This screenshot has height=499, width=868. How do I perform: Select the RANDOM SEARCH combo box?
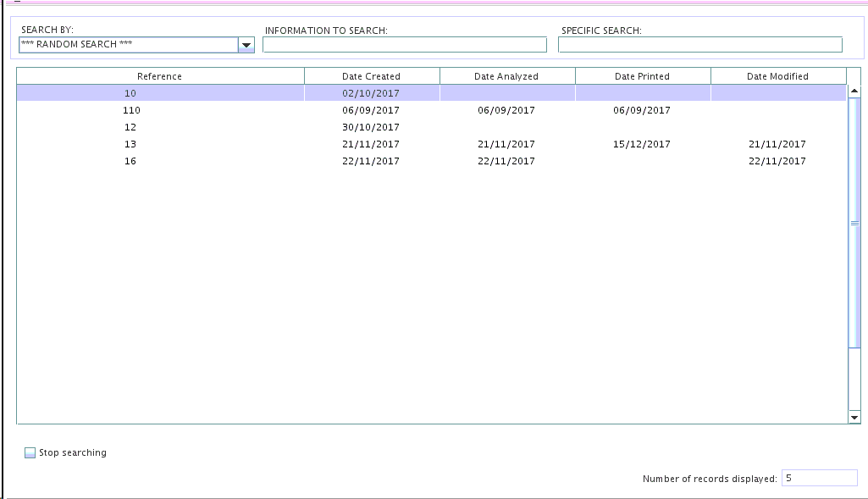coord(128,45)
